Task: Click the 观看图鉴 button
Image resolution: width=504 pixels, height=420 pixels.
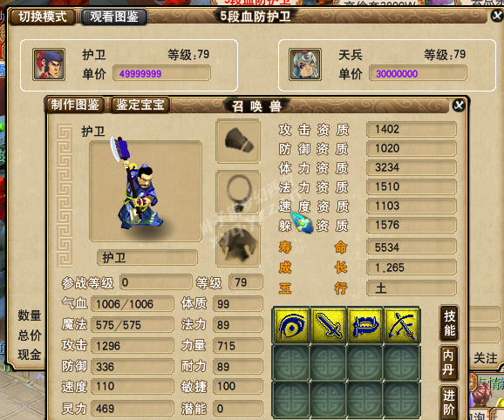Action: click(x=114, y=17)
